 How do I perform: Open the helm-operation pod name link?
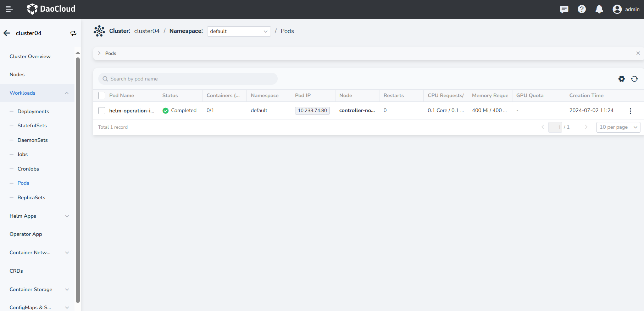132,111
